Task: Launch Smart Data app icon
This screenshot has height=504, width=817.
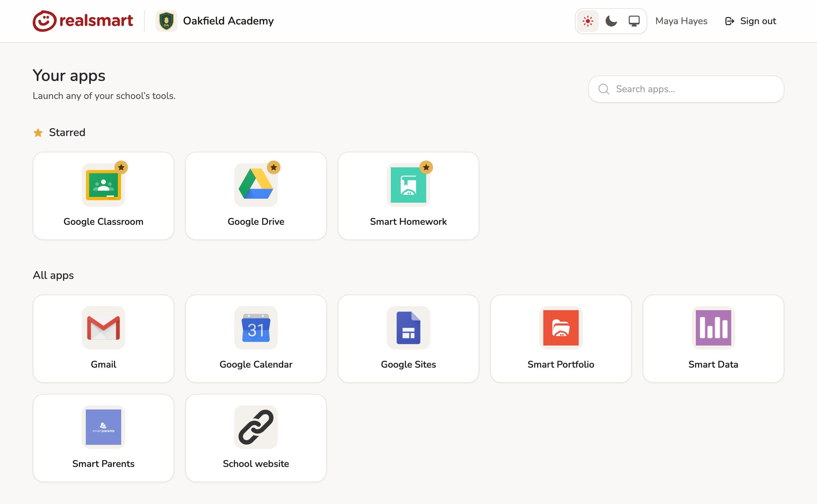Action: (714, 328)
